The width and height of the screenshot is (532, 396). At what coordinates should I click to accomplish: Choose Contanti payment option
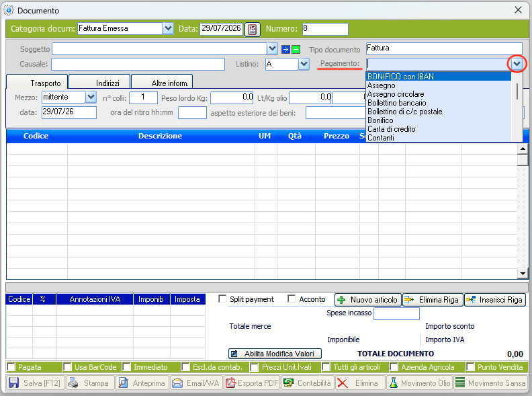(438, 138)
